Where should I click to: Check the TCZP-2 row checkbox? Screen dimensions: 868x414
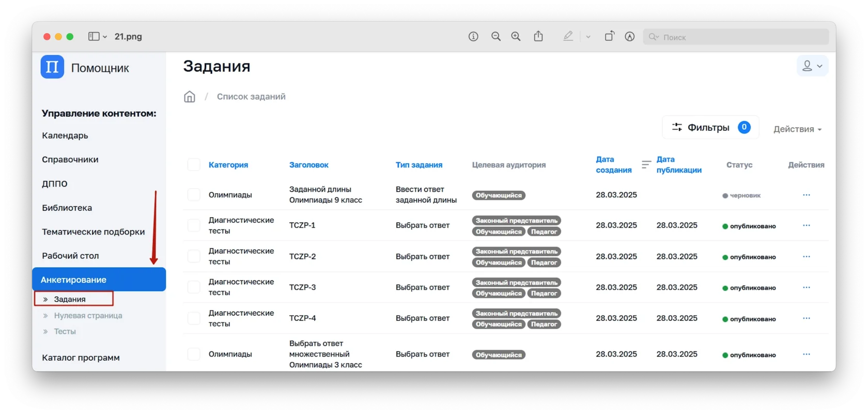[x=194, y=257]
